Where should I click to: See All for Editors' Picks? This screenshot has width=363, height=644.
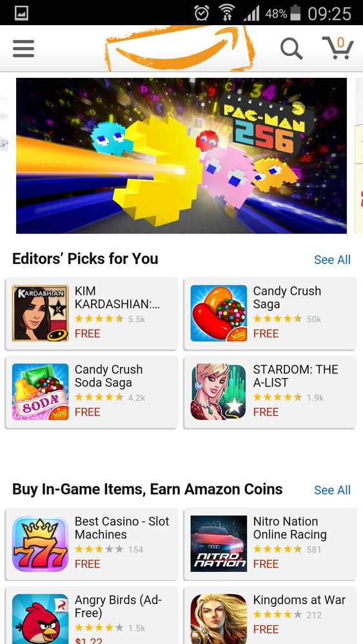[332, 260]
